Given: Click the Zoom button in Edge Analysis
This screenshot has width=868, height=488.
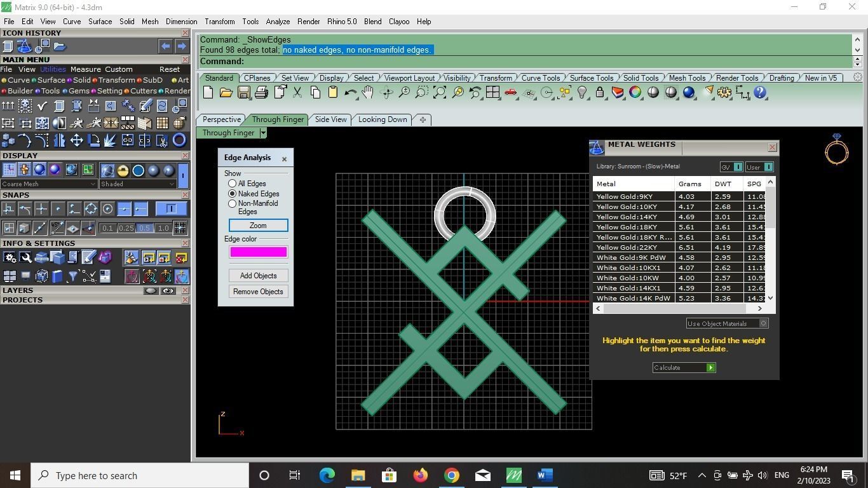Looking at the screenshot, I should (x=258, y=226).
